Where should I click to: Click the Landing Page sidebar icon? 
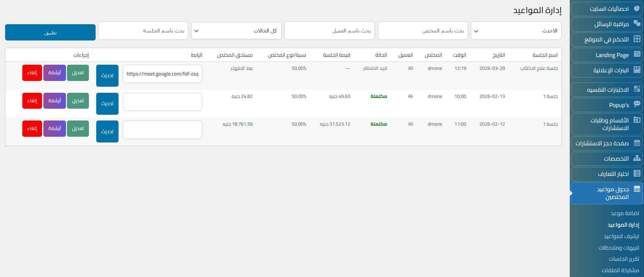tap(637, 54)
